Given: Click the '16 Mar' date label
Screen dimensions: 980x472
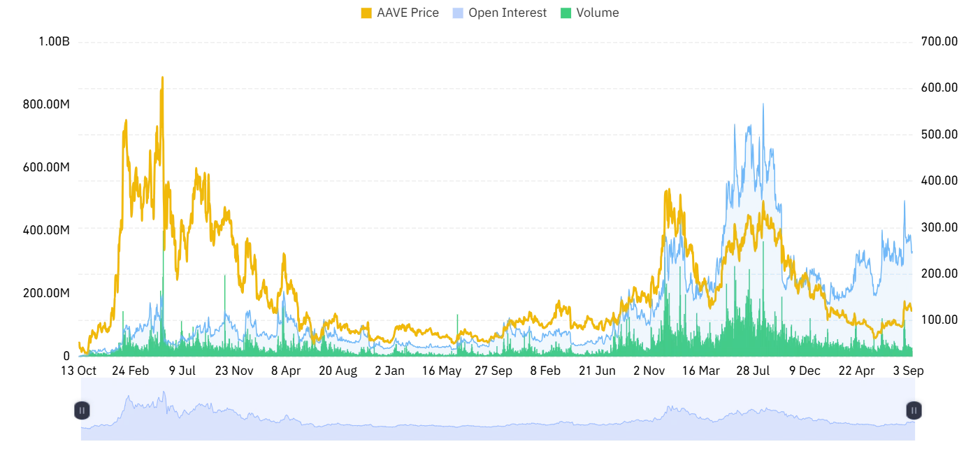Looking at the screenshot, I should click(x=700, y=371).
